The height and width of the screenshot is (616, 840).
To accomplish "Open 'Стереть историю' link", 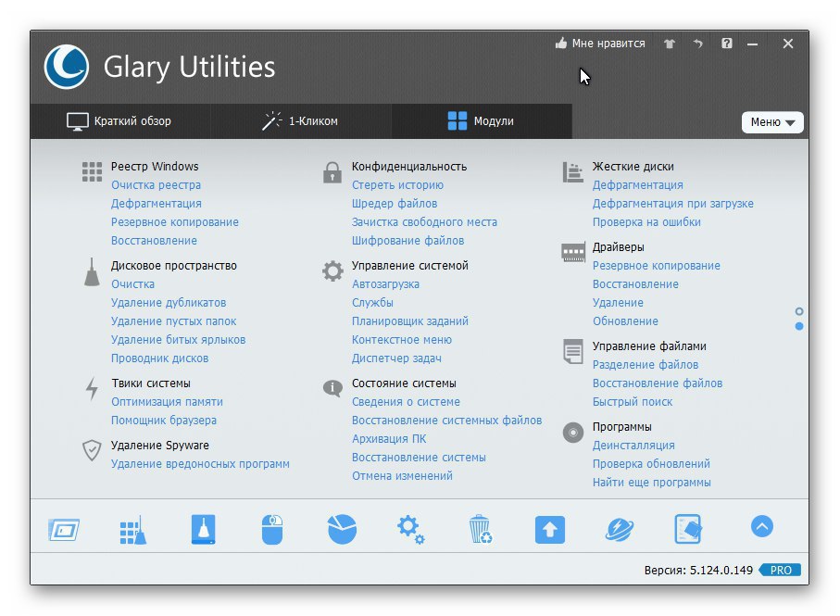I will (397, 185).
